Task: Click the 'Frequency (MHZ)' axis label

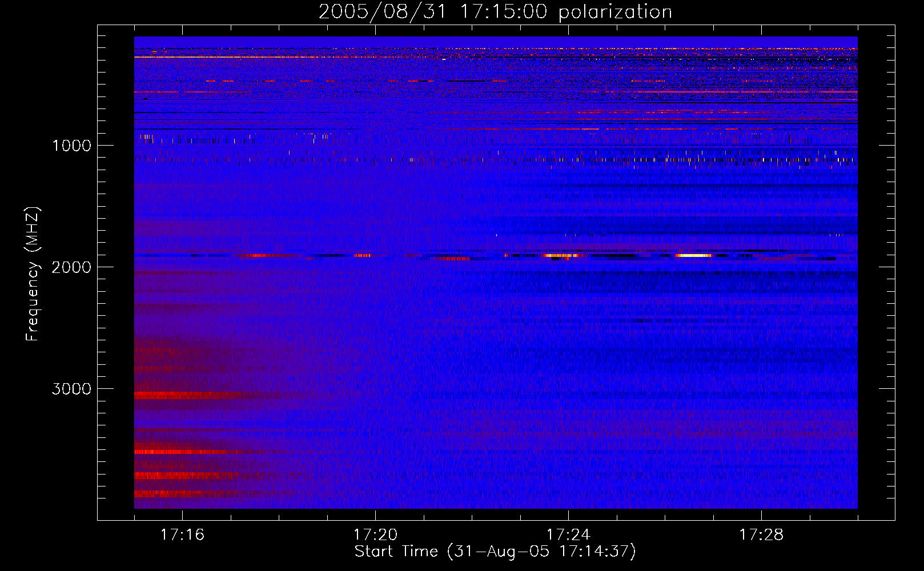Action: [x=33, y=274]
